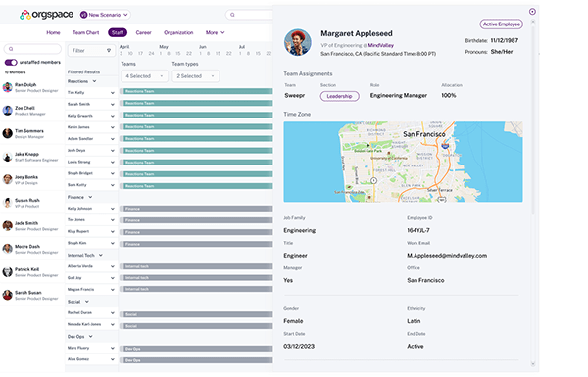Expand the Louis Strong row

pos(112,163)
